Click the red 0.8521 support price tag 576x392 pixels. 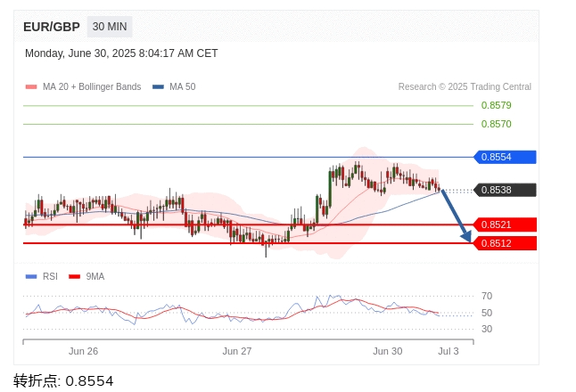coord(505,225)
